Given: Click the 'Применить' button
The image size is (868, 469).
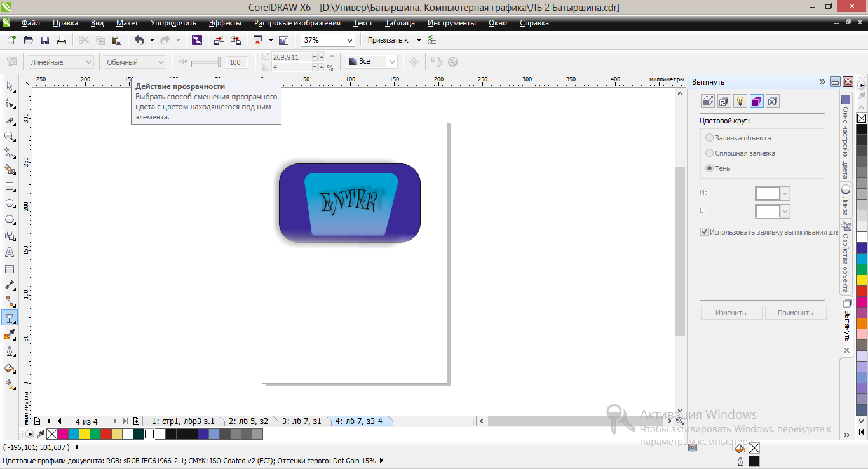Looking at the screenshot, I should pyautogui.click(x=795, y=313).
